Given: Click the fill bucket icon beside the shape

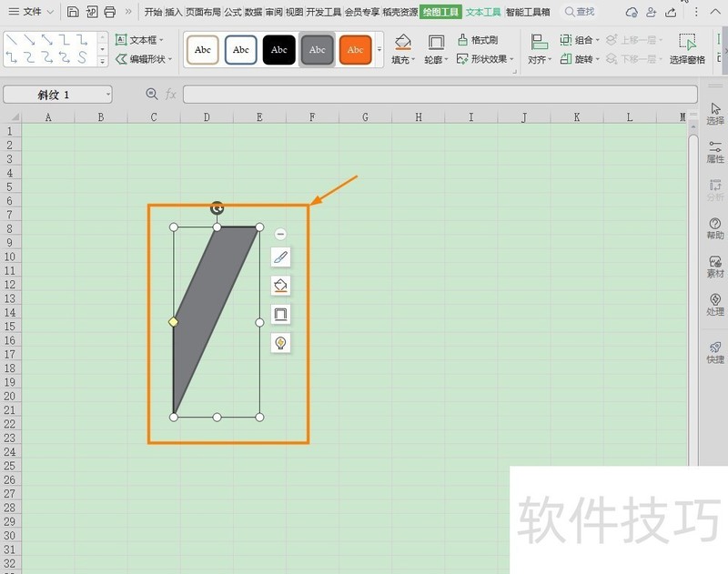Looking at the screenshot, I should point(279,285).
